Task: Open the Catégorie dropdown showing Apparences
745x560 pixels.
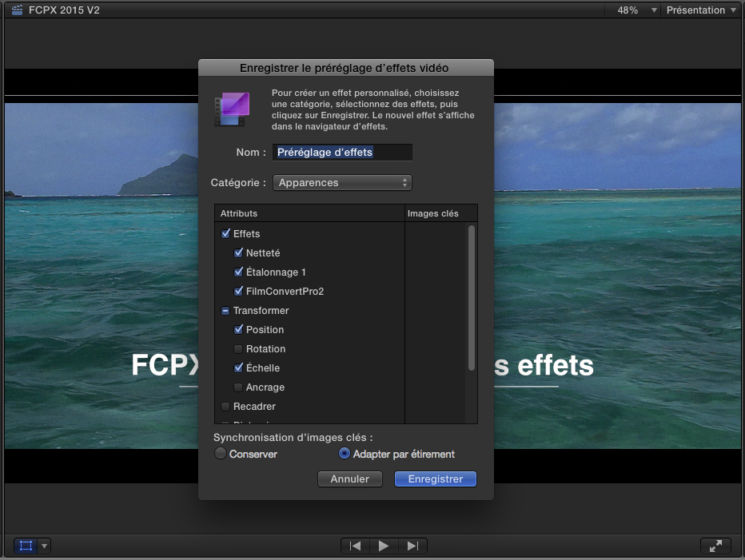Action: coord(342,182)
